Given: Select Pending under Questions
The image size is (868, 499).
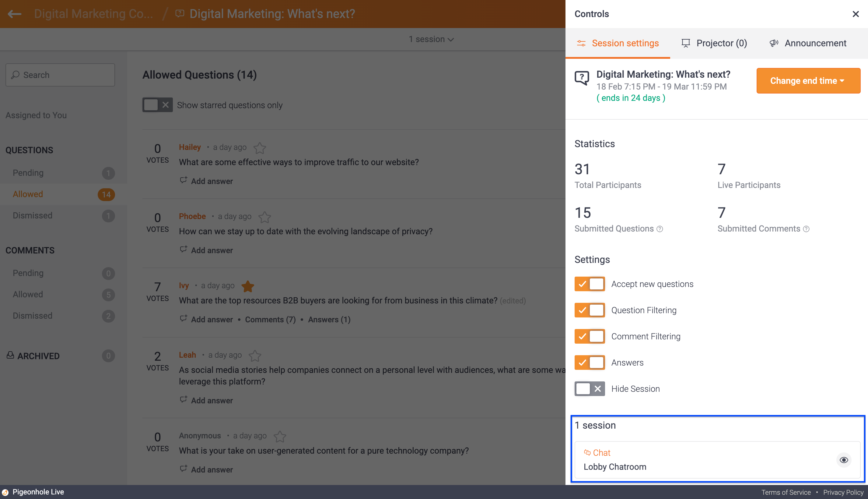Looking at the screenshot, I should click(63, 173).
